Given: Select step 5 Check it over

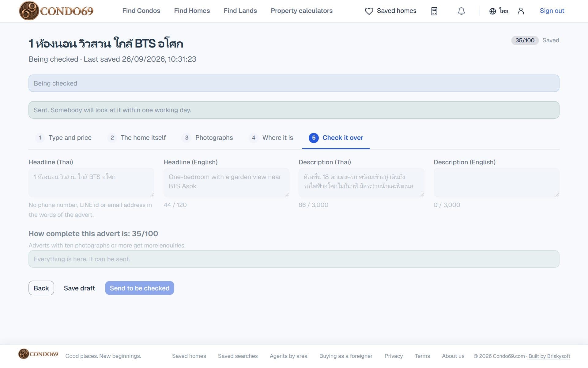Looking at the screenshot, I should (x=336, y=138).
